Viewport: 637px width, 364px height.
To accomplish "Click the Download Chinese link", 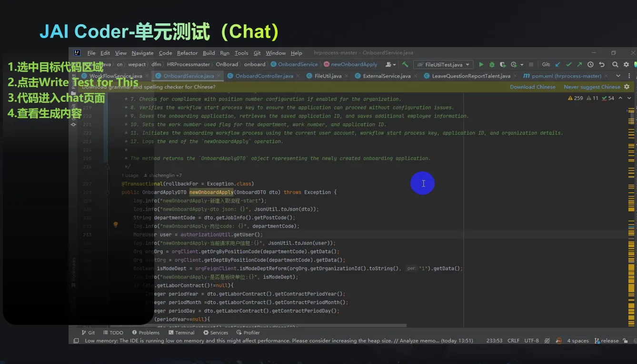I will point(533,87).
